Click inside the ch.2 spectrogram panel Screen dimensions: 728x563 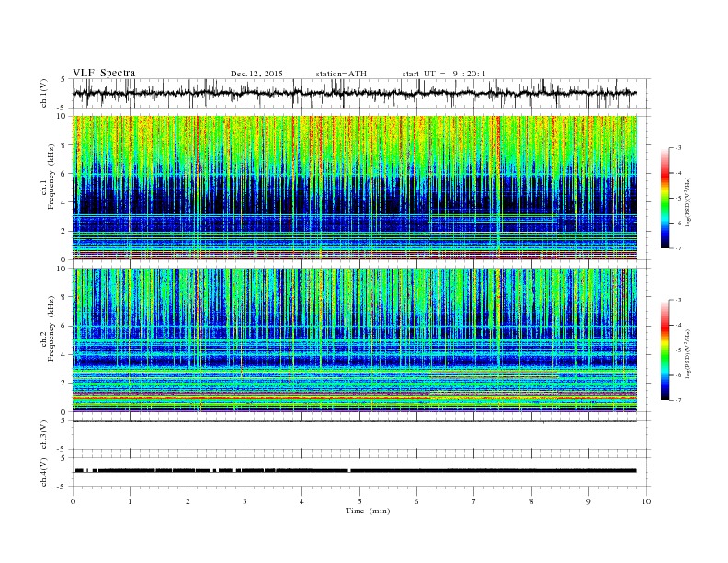pyautogui.click(x=355, y=340)
